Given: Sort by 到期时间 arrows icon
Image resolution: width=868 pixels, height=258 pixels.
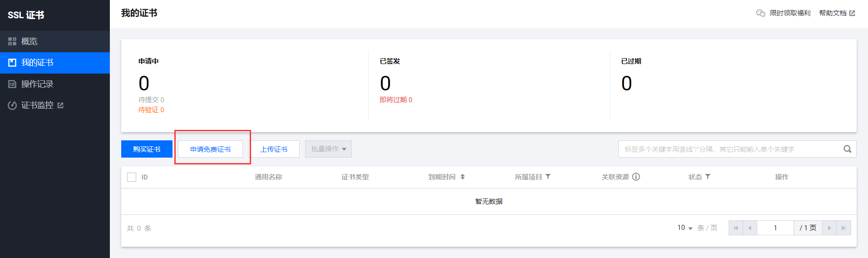Looking at the screenshot, I should point(463,177).
